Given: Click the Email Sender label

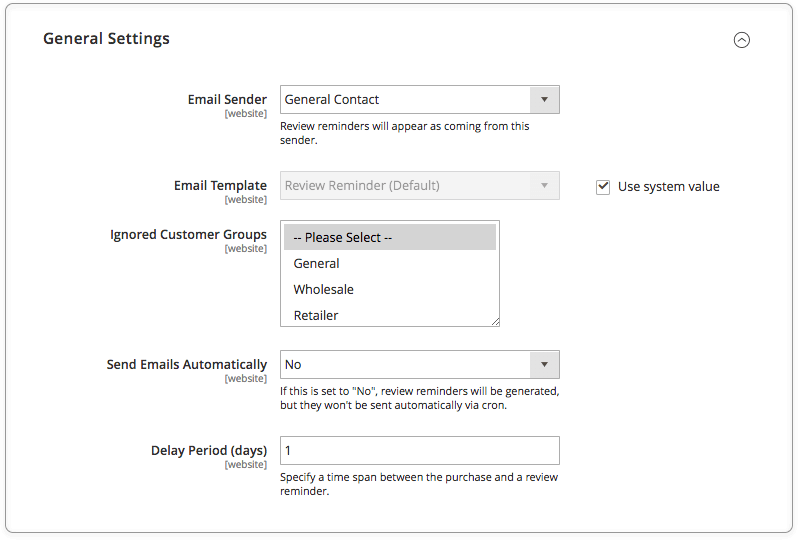Looking at the screenshot, I should tap(227, 99).
